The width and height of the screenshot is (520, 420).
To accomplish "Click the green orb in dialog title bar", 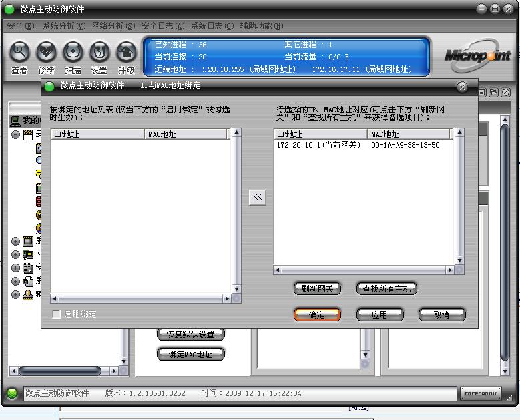I will [x=49, y=87].
